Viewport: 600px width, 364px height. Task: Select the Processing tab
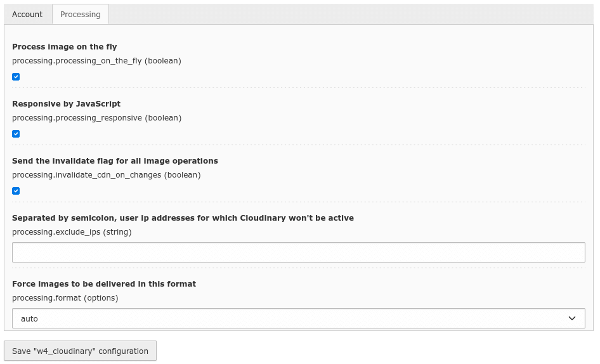(81, 15)
